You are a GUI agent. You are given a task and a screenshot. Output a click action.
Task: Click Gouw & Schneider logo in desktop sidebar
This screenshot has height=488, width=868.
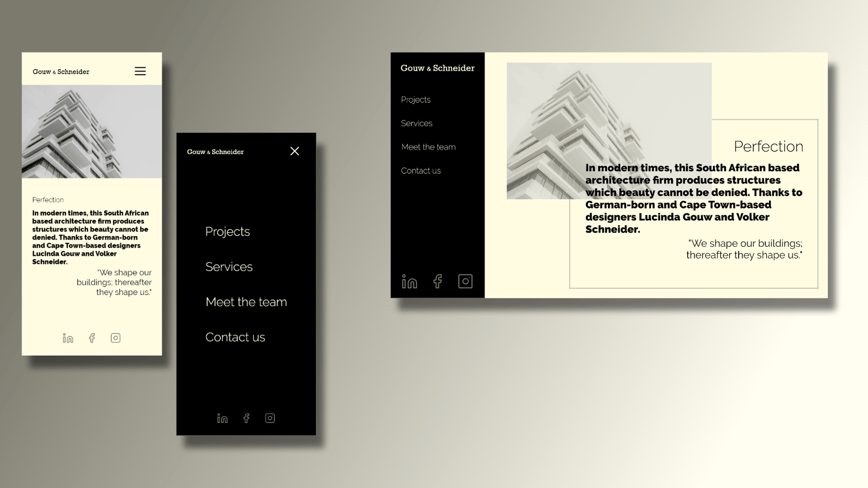click(x=437, y=68)
